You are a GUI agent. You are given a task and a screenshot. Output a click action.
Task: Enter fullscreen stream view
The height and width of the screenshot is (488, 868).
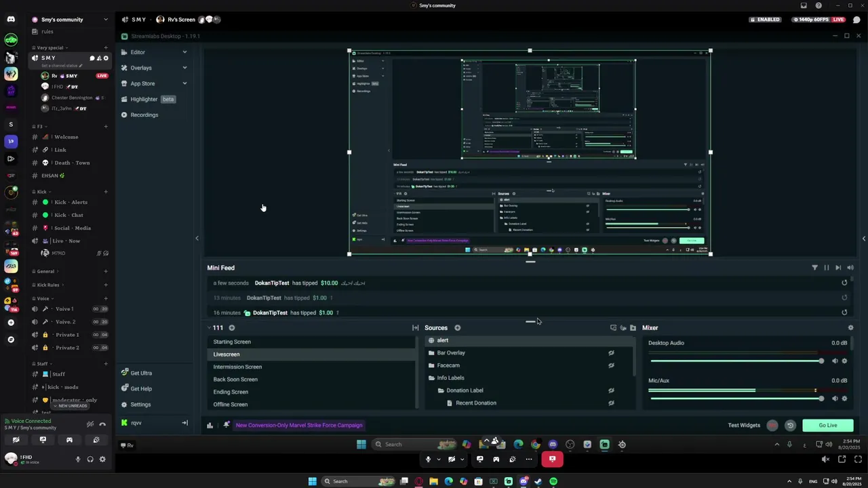tap(856, 459)
